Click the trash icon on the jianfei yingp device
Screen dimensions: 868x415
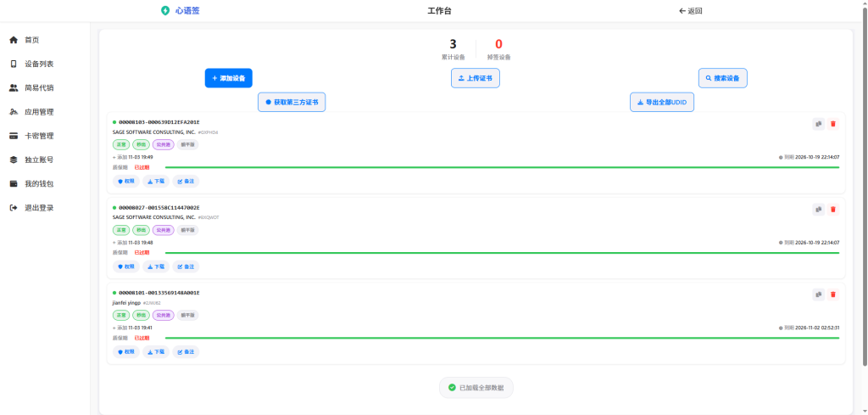832,294
